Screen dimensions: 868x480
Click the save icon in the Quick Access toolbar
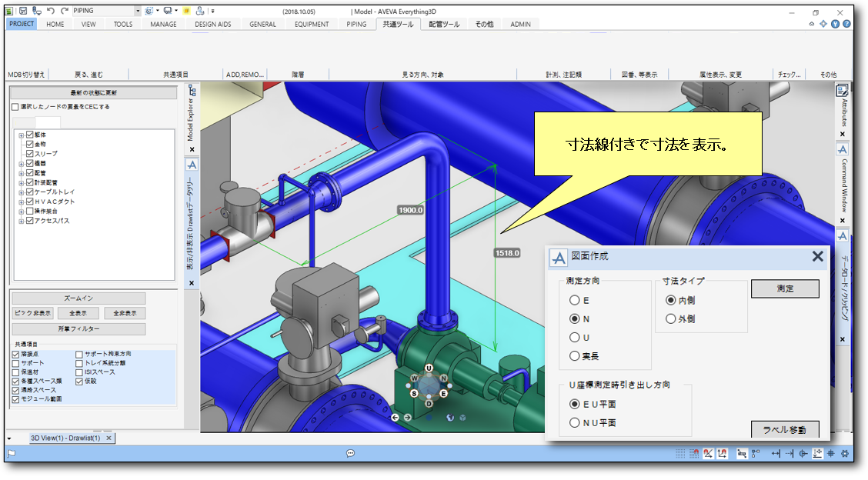[x=22, y=10]
